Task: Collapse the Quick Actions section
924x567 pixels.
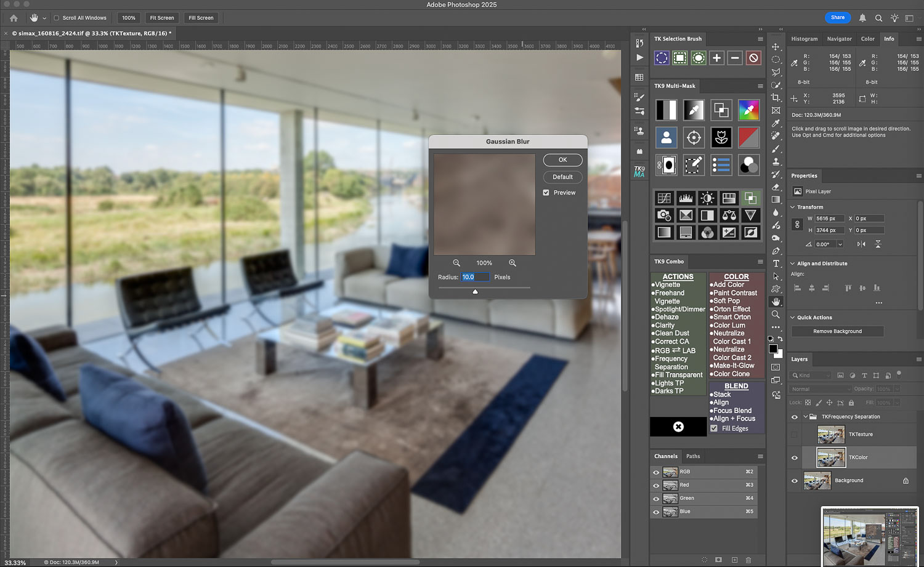Action: 793,318
